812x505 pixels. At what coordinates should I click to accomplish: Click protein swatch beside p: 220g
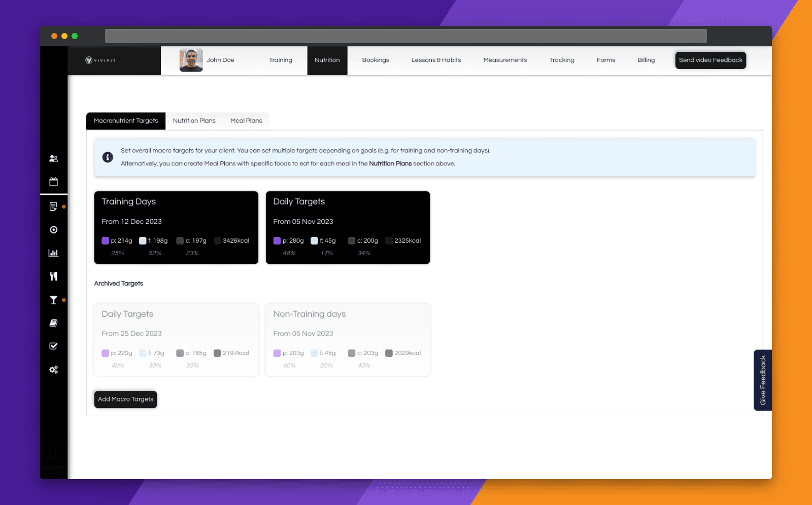pos(106,353)
